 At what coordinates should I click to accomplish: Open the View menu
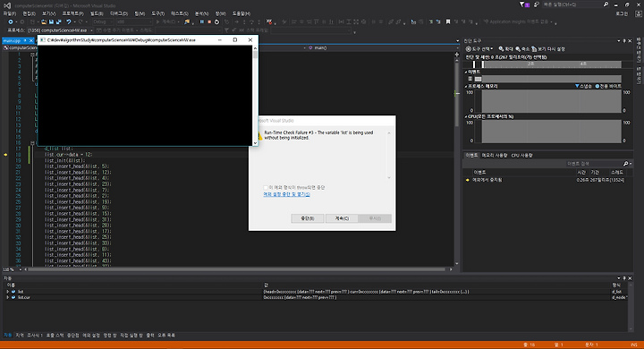point(48,13)
